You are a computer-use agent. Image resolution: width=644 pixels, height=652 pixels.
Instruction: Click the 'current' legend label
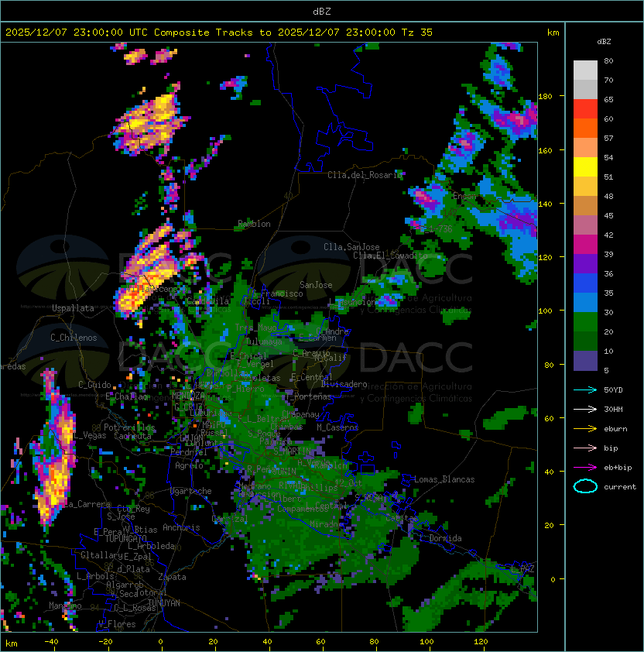620,487
